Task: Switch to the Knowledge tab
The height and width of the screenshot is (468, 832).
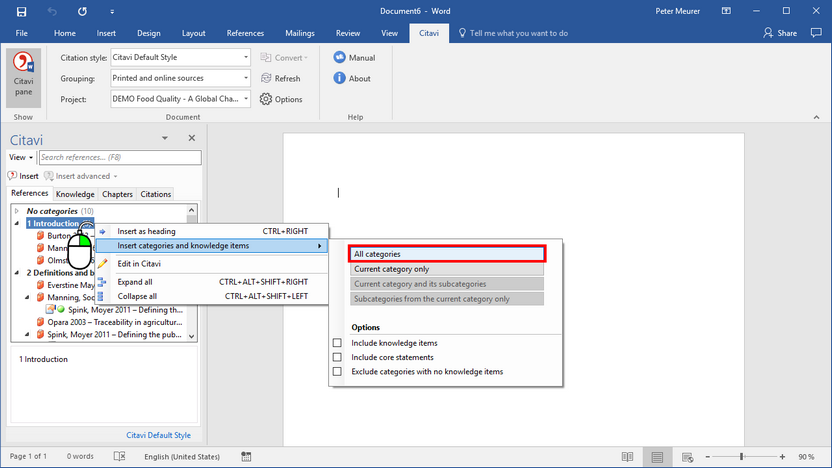Action: [75, 194]
